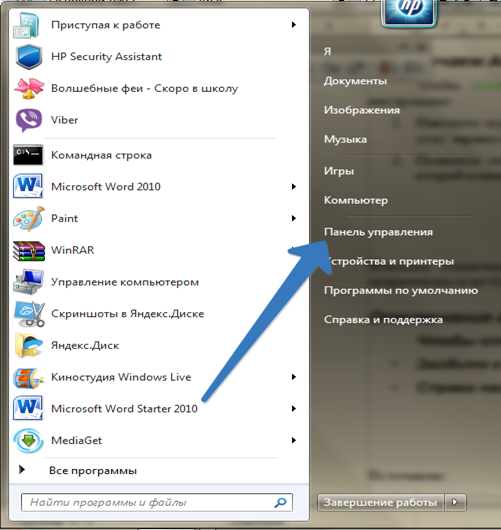The height and width of the screenshot is (530, 501).
Task: Expand Microsoft Word Starter 2010 arrow
Action: coord(294,409)
